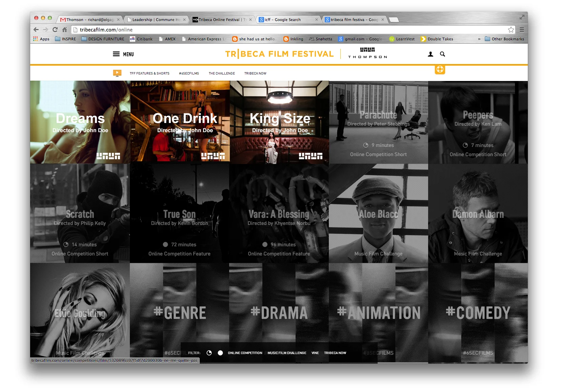The height and width of the screenshot is (392, 580).
Task: Open the overflow chevron on the bookmarks bar
Action: 479,39
